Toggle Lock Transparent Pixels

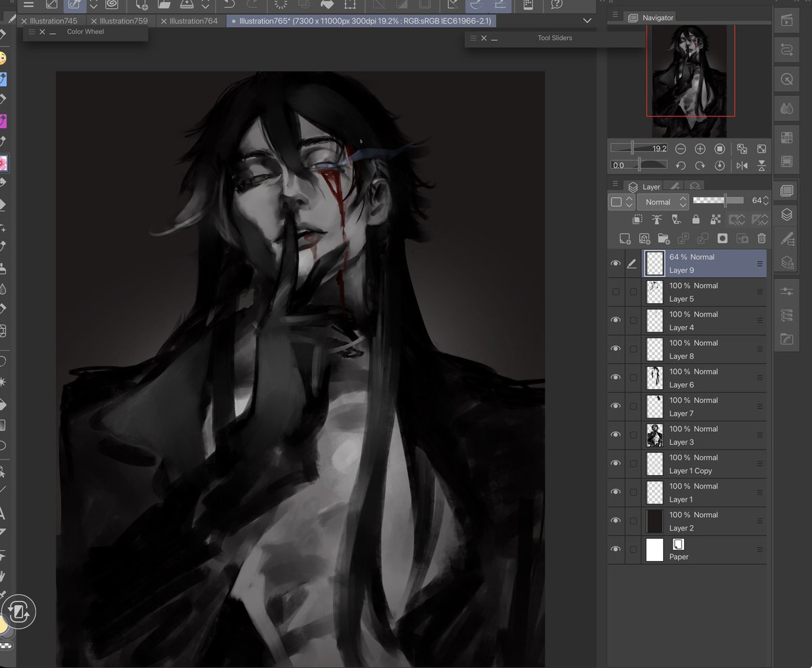click(x=715, y=219)
